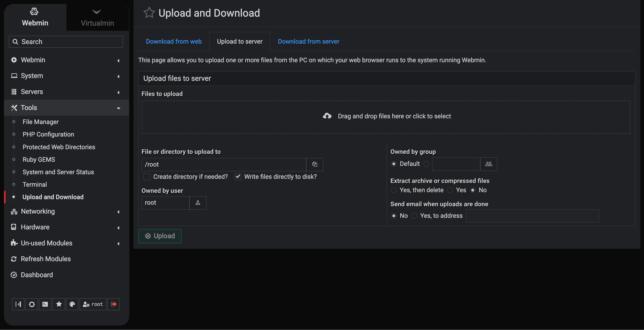Image resolution: width=644 pixels, height=330 pixels.
Task: Click the favorite star icon beside page title
Action: coord(149,12)
